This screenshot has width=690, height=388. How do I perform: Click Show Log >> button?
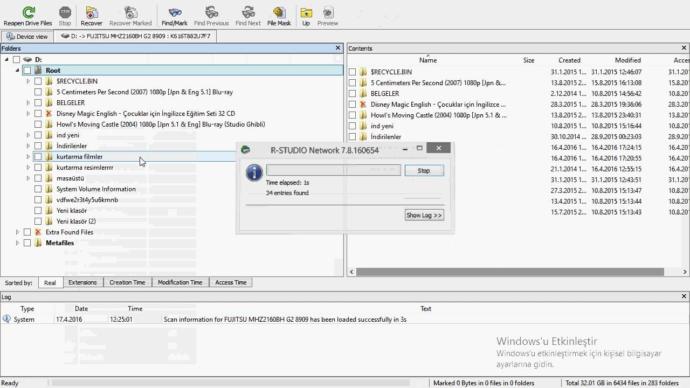pos(424,215)
